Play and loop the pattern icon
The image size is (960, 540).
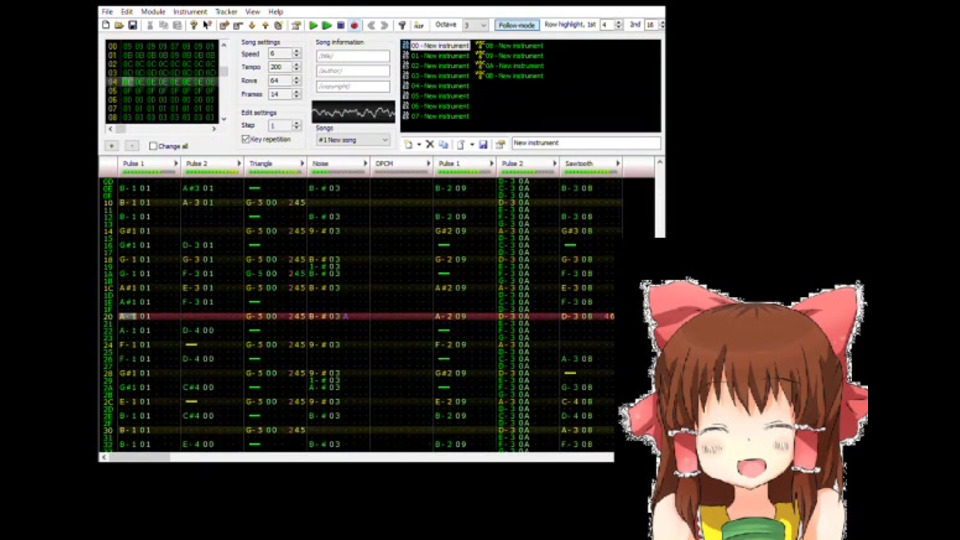pos(327,25)
